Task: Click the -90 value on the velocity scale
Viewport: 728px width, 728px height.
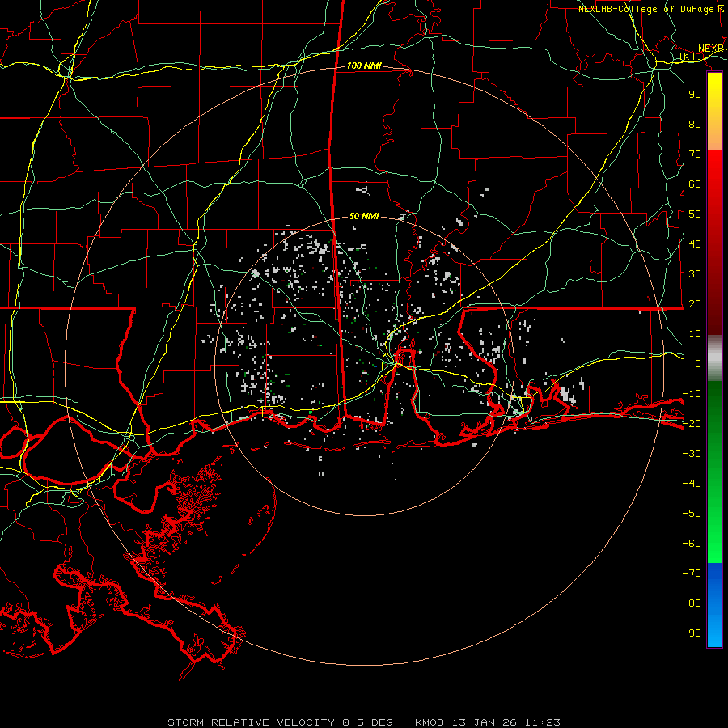Action: 692,633
